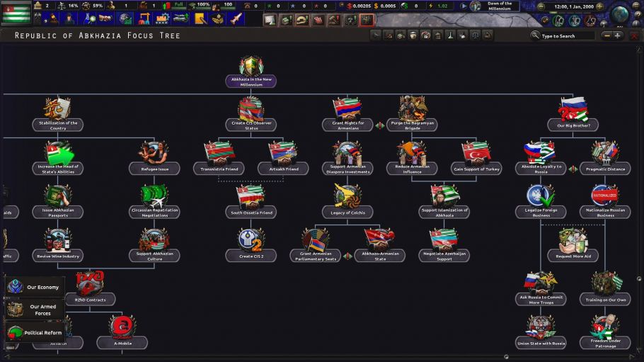Screen dimensions: 644x362
Task: Open the Recruit and Deploy tank tab
Action: (180, 19)
